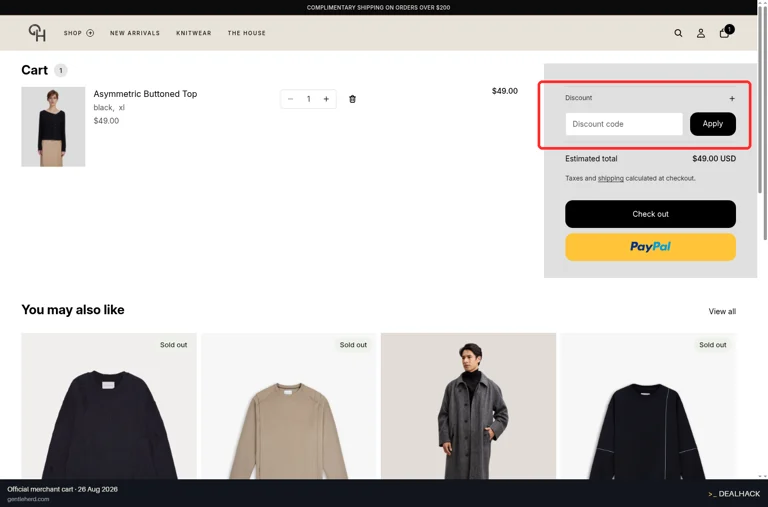The height and width of the screenshot is (507, 768).
Task: Click the quantity value field
Action: pos(309,99)
